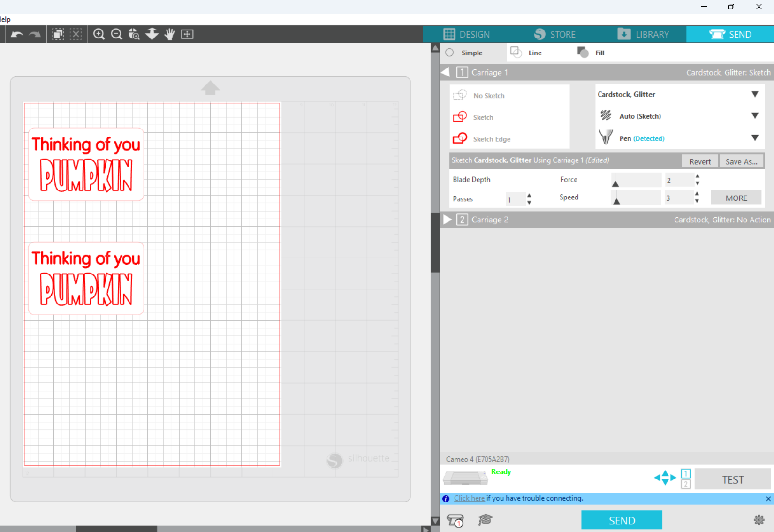Decrease the Passes value
Screen dimensions: 774x532
[x=529, y=203]
